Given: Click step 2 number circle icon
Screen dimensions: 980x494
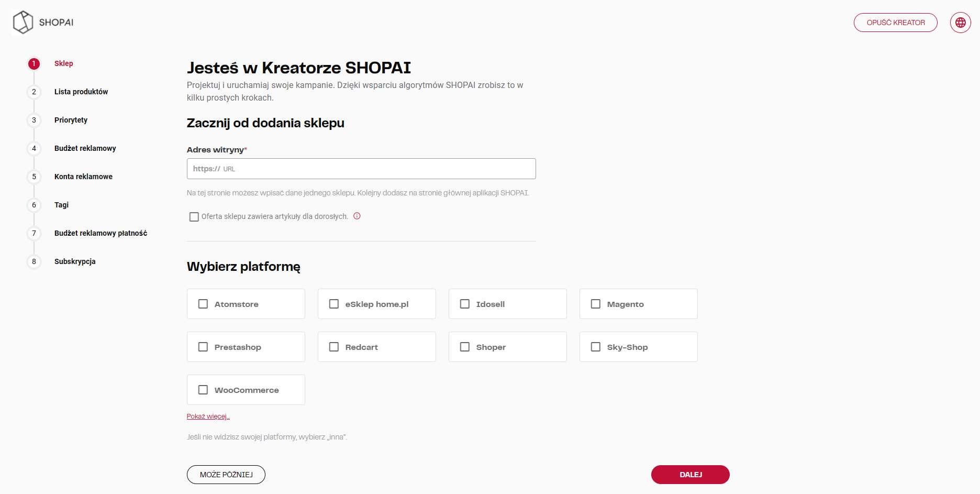Looking at the screenshot, I should [x=34, y=92].
